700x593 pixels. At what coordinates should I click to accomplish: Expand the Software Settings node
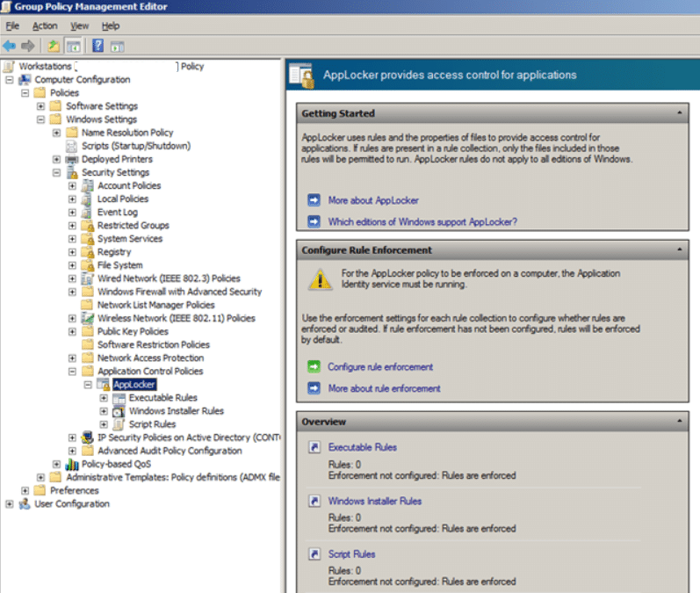[x=40, y=106]
